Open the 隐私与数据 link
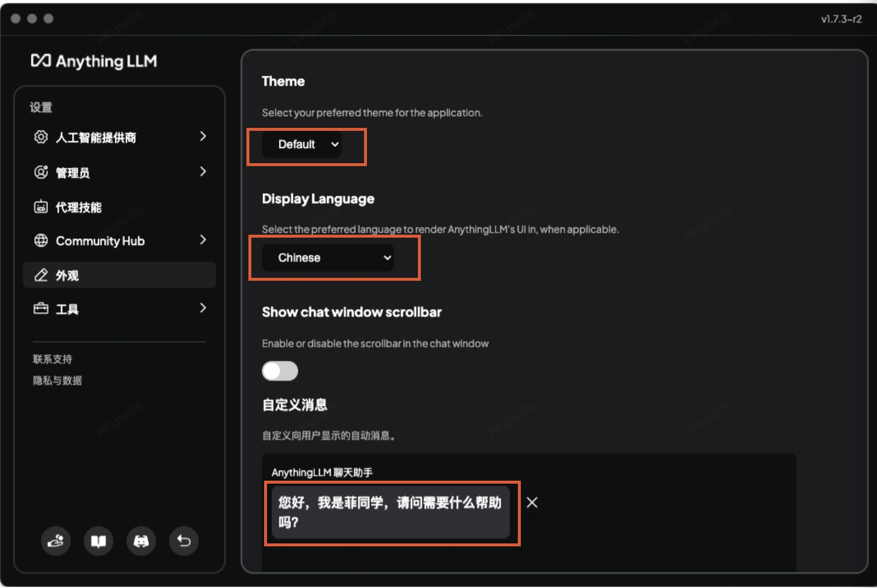Image resolution: width=877 pixels, height=588 pixels. coord(57,381)
